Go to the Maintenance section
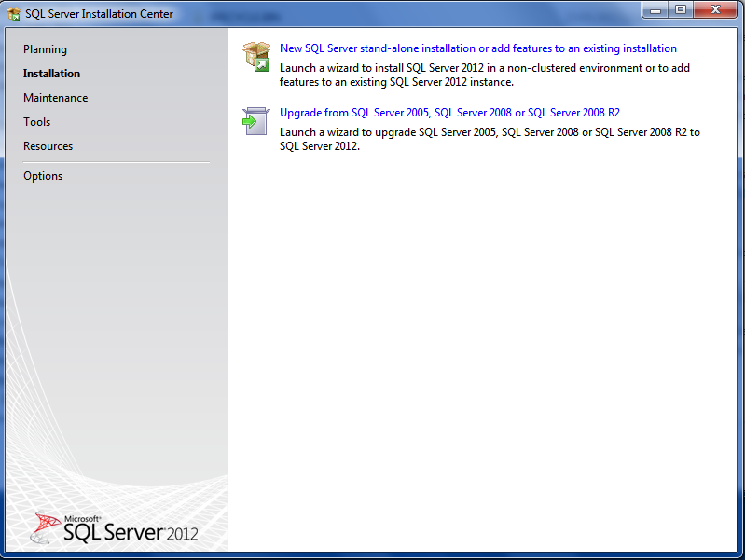 pyautogui.click(x=56, y=98)
